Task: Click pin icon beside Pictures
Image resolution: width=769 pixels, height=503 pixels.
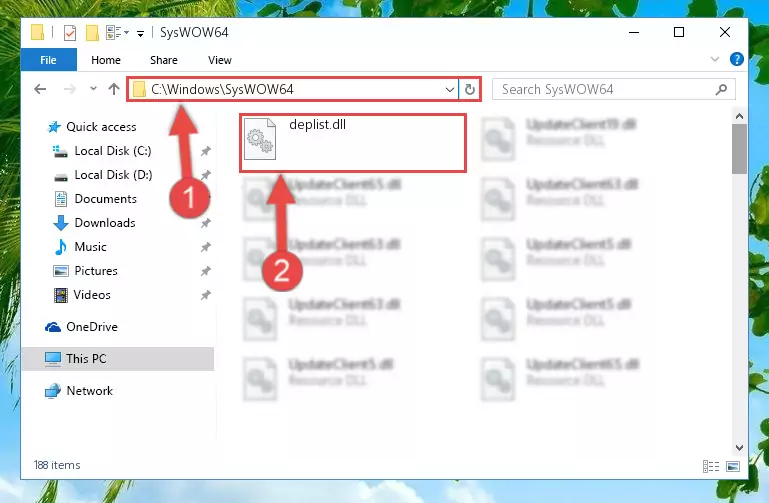Action: (205, 271)
